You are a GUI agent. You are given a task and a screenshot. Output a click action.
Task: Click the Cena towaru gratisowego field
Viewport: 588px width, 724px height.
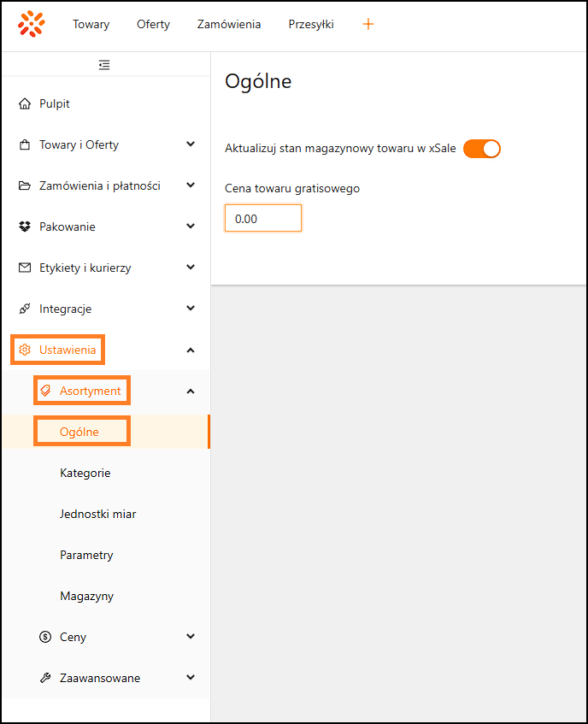pos(262,219)
